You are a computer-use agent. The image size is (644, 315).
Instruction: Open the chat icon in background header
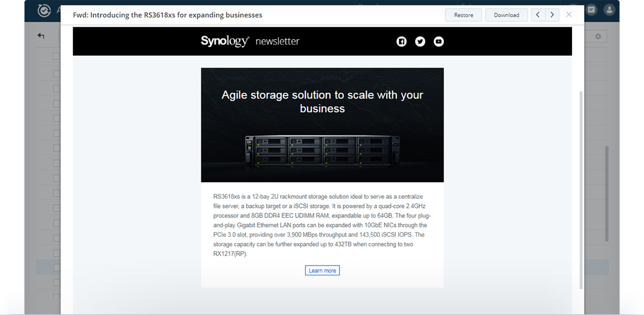[591, 9]
